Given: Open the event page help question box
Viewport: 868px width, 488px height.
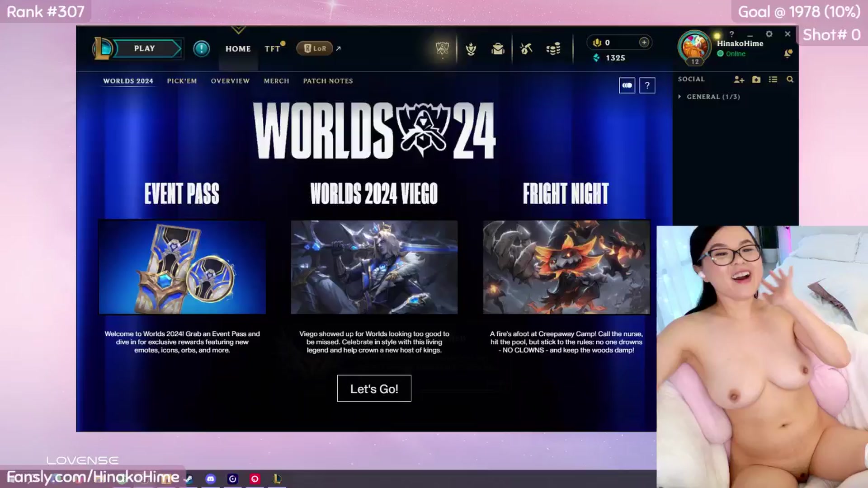Looking at the screenshot, I should (x=647, y=85).
